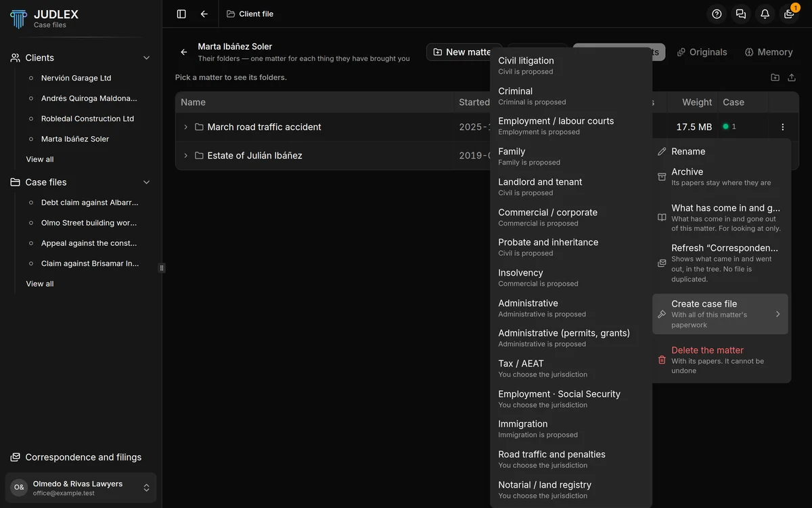Open notifications bell icon
This screenshot has height=508, width=812.
coord(765,14)
